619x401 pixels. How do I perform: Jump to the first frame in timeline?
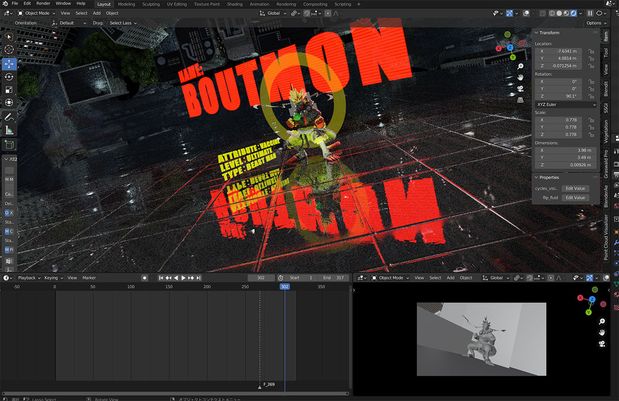click(161, 278)
